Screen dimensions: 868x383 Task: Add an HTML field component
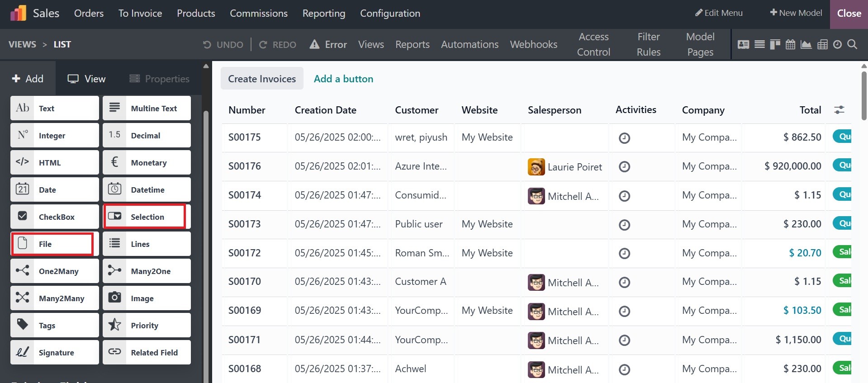tap(55, 162)
